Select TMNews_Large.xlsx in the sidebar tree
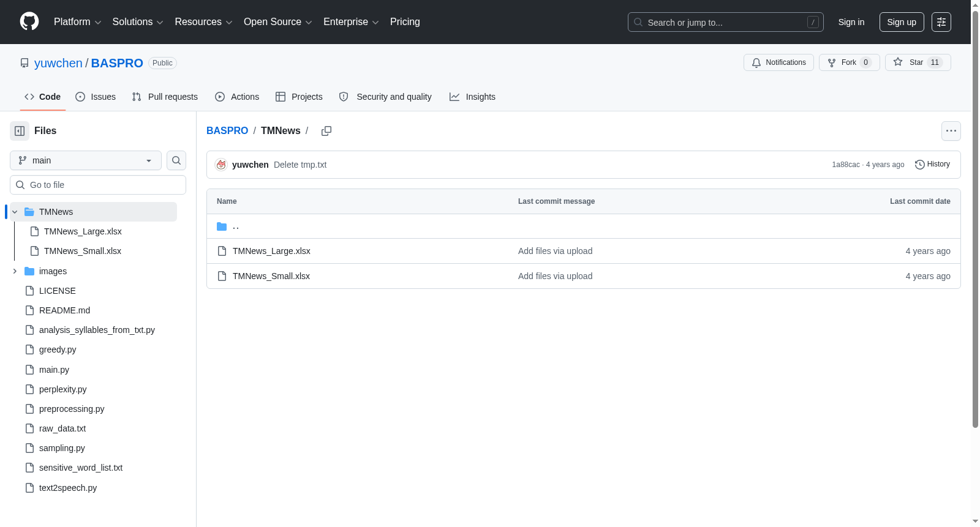The width and height of the screenshot is (980, 527). tap(83, 231)
